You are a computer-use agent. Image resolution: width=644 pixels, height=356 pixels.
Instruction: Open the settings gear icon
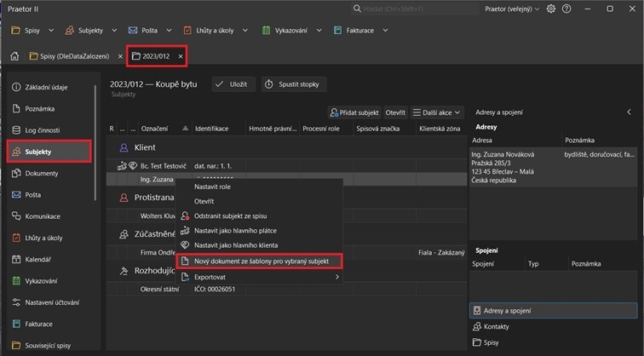click(x=551, y=9)
